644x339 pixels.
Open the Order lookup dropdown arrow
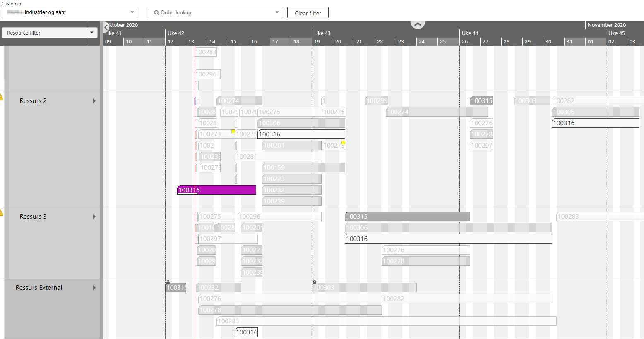pos(277,12)
